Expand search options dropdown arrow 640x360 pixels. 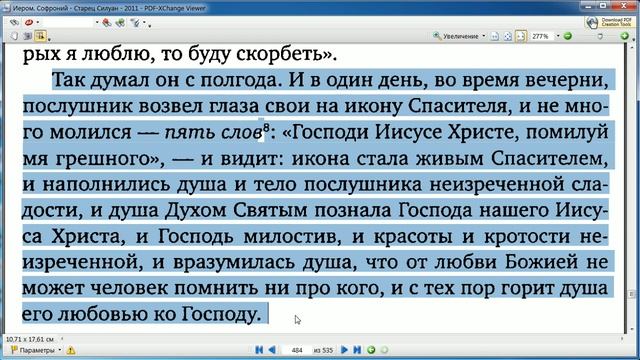pyautogui.click(x=145, y=23)
